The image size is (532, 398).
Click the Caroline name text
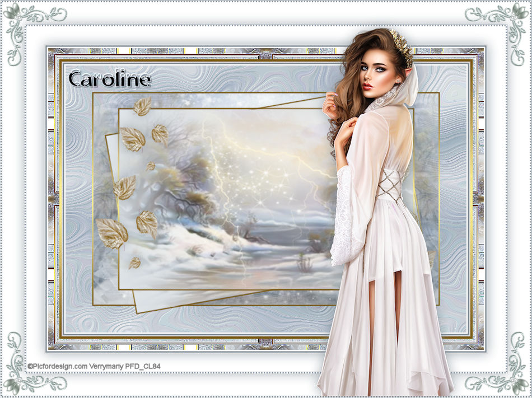[x=109, y=79]
